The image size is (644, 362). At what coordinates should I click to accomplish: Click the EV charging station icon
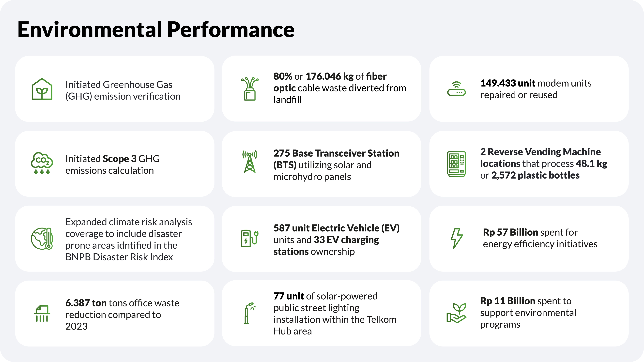tap(249, 238)
